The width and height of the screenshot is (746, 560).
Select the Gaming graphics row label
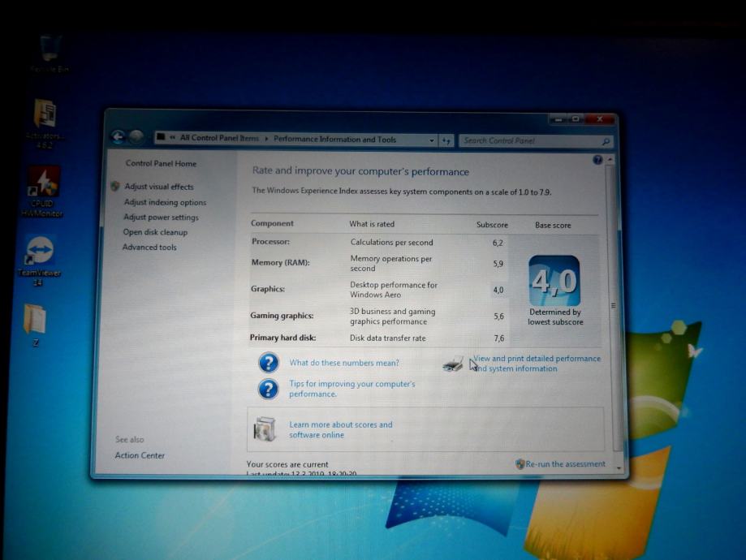pyautogui.click(x=282, y=316)
